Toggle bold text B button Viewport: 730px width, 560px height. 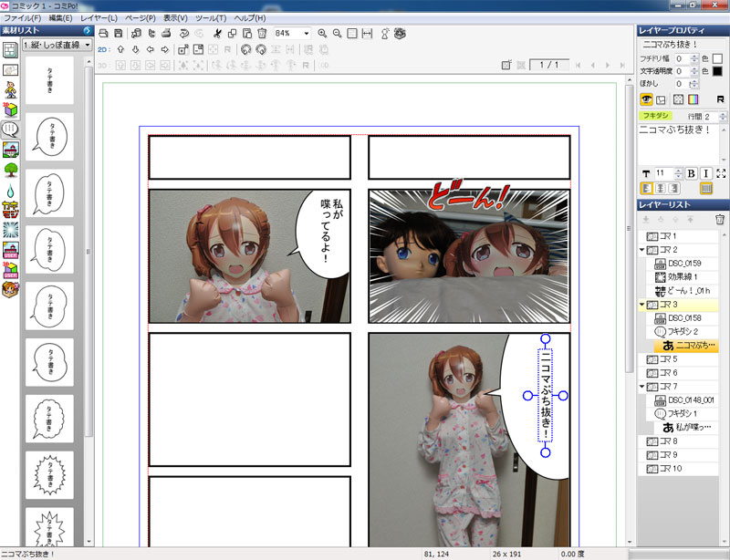coord(692,173)
